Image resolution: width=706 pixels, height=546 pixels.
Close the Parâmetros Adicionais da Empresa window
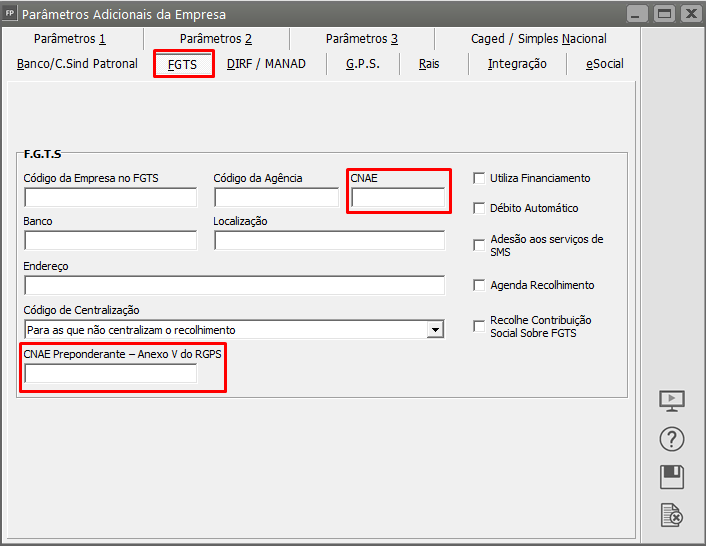[692, 14]
